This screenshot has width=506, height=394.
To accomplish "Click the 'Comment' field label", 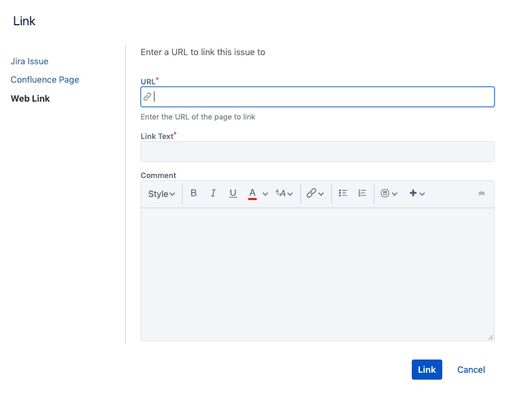I will click(x=158, y=175).
